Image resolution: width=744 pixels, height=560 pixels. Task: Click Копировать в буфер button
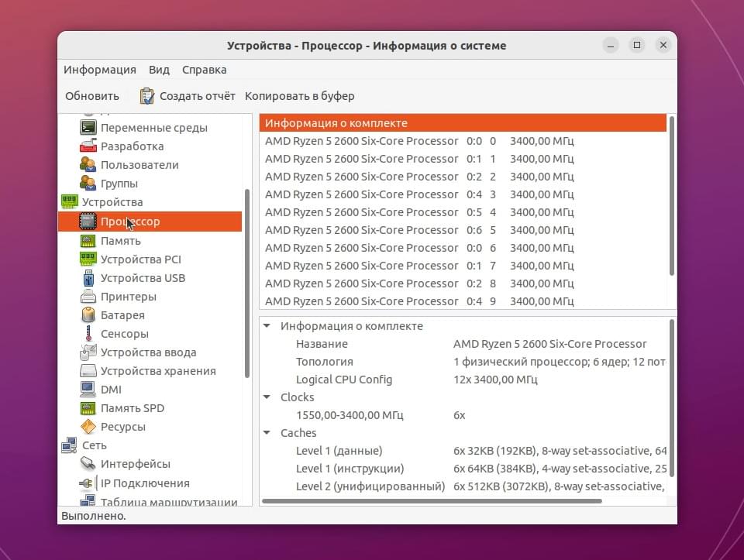pyautogui.click(x=299, y=96)
